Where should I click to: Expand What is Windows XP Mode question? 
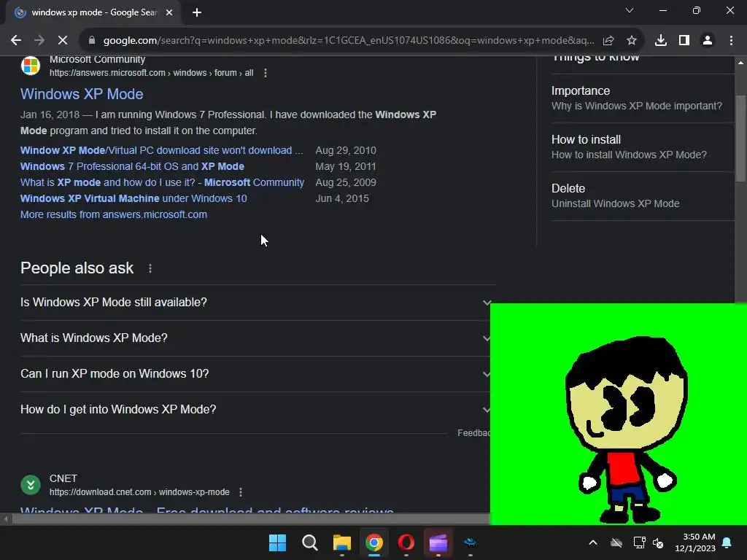pyautogui.click(x=255, y=338)
